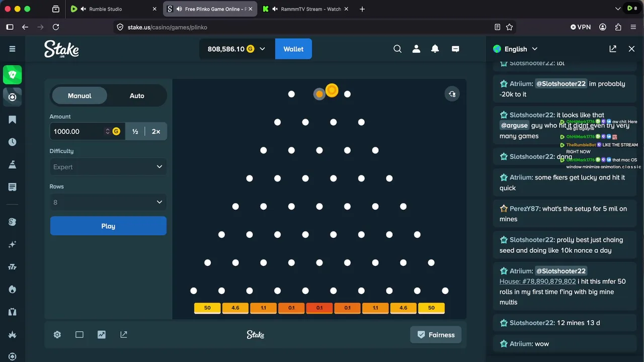
Task: Close the chat panel
Action: (632, 49)
